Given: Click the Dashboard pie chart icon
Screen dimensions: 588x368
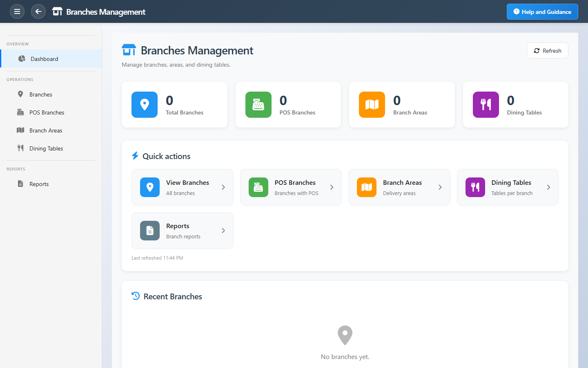Looking at the screenshot, I should 22,59.
